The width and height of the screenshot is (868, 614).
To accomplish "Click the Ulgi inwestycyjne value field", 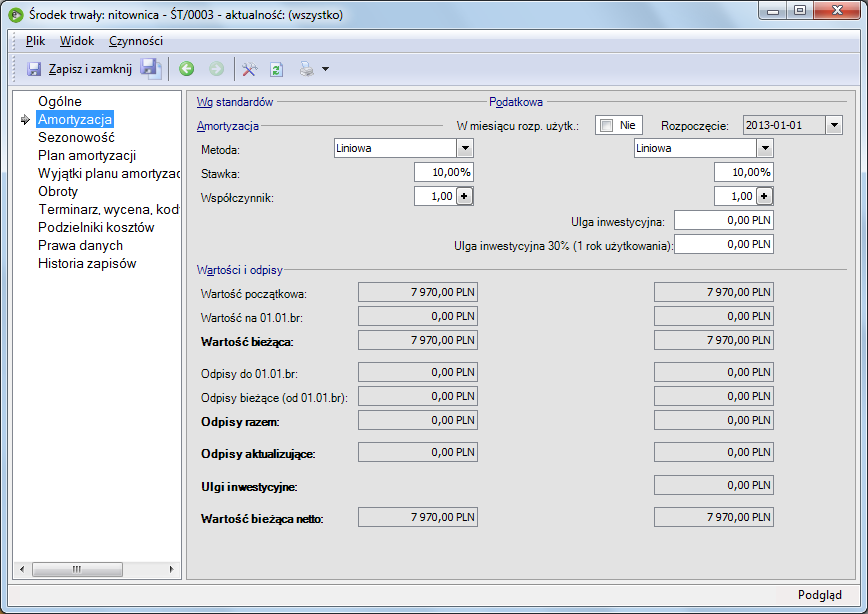I will (714, 485).
